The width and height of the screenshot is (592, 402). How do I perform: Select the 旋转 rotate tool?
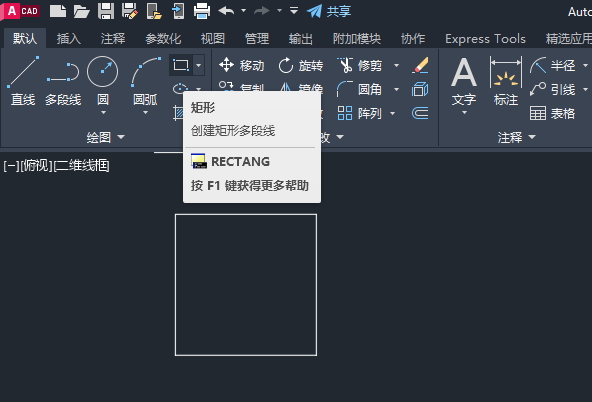point(301,65)
